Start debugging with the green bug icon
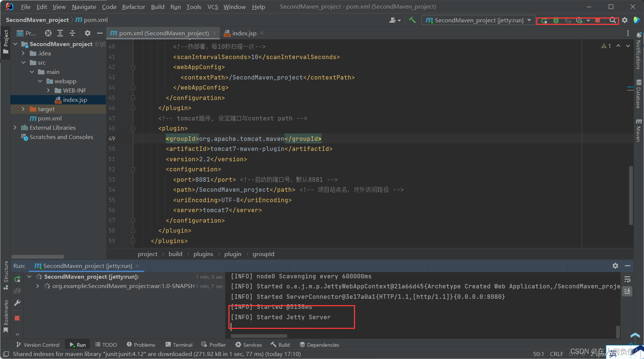The image size is (644, 359). point(556,20)
